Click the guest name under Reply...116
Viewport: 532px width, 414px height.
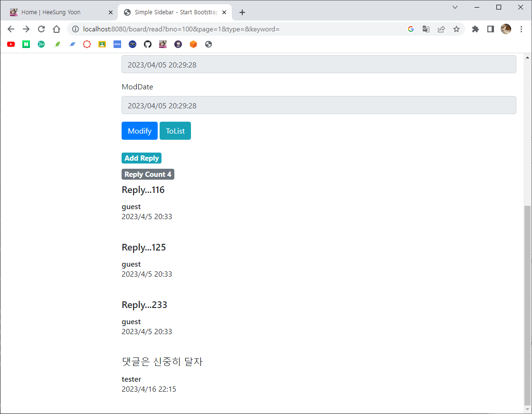tap(131, 207)
